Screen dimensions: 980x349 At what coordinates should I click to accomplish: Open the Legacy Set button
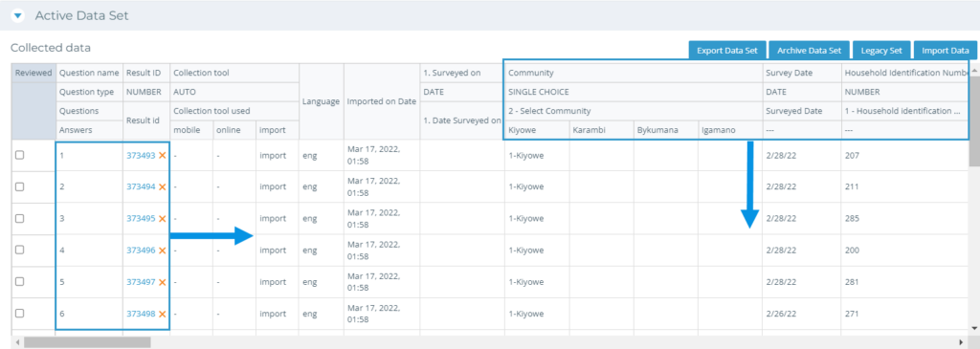pyautogui.click(x=881, y=51)
